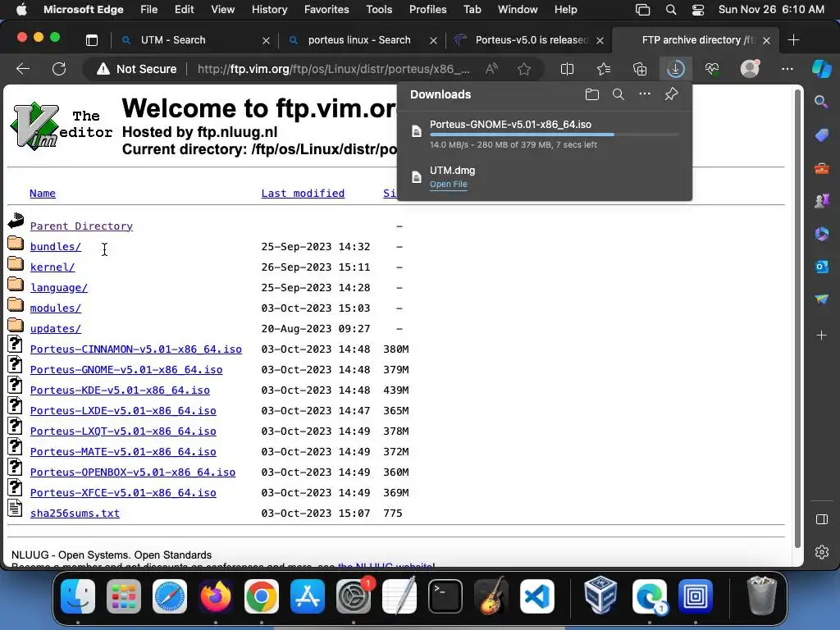Click the Not Secure site info badge
840x630 pixels.
click(x=137, y=69)
